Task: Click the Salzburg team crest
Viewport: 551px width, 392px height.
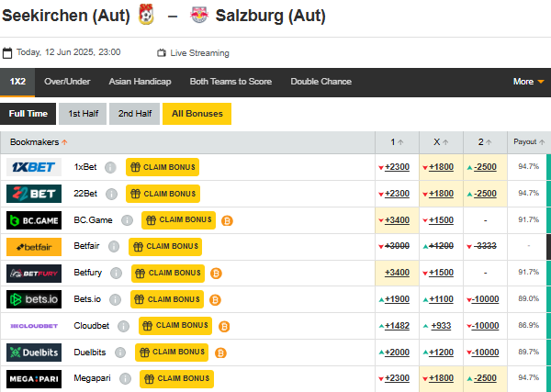Action: pos(198,16)
